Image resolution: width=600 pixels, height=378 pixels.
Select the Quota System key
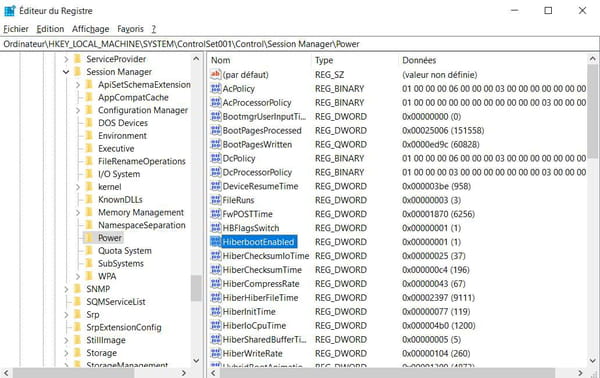tap(125, 251)
